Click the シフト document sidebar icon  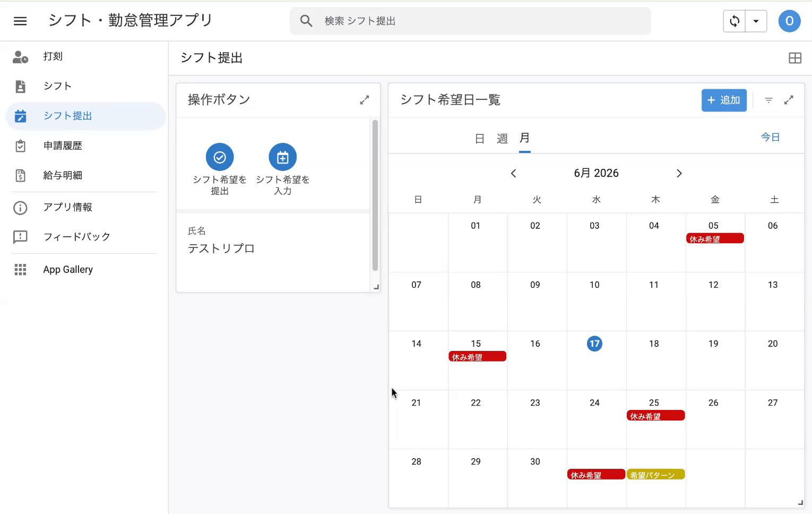(x=20, y=87)
